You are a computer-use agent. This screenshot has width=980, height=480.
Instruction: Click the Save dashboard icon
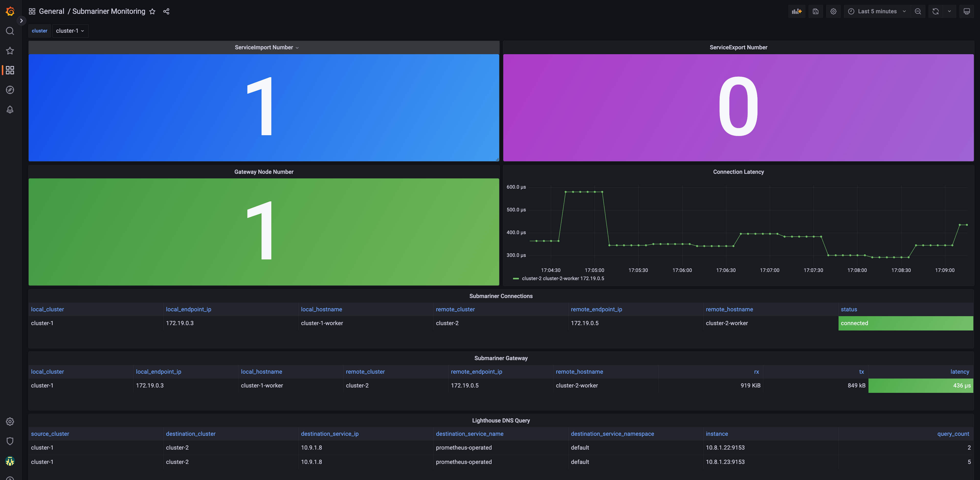click(815, 12)
